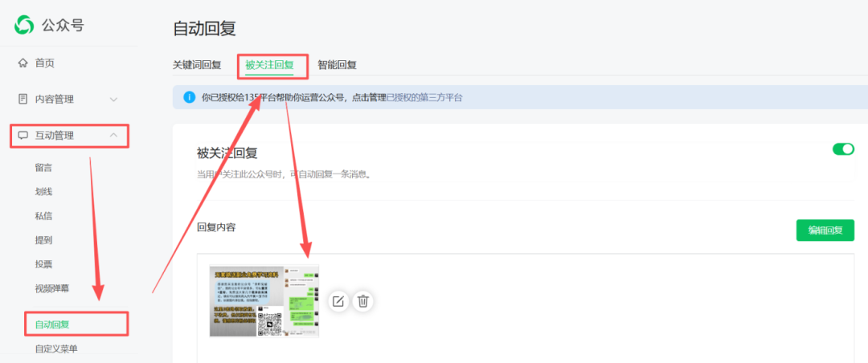This screenshot has width=868, height=363.
Task: Select the 被关注回复 tab
Action: coord(269,65)
